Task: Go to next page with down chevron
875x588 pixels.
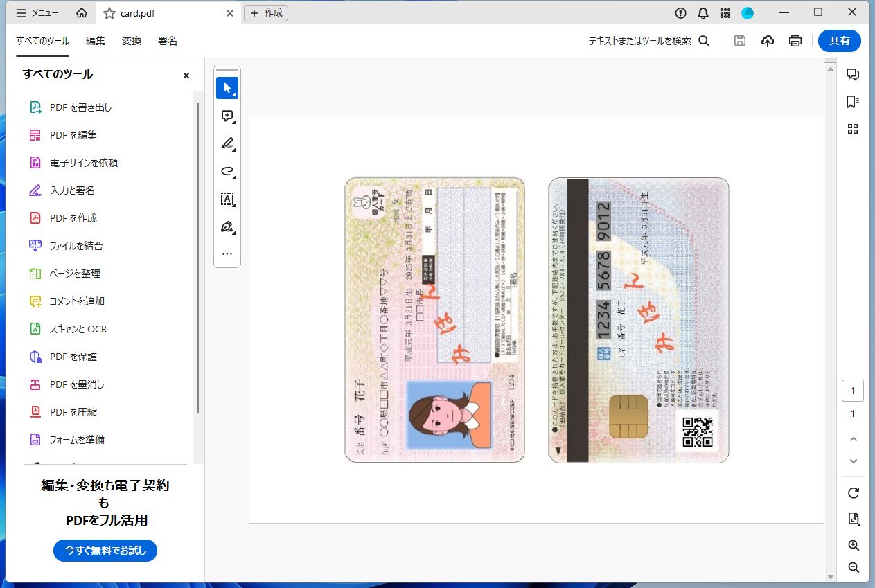Action: point(853,461)
